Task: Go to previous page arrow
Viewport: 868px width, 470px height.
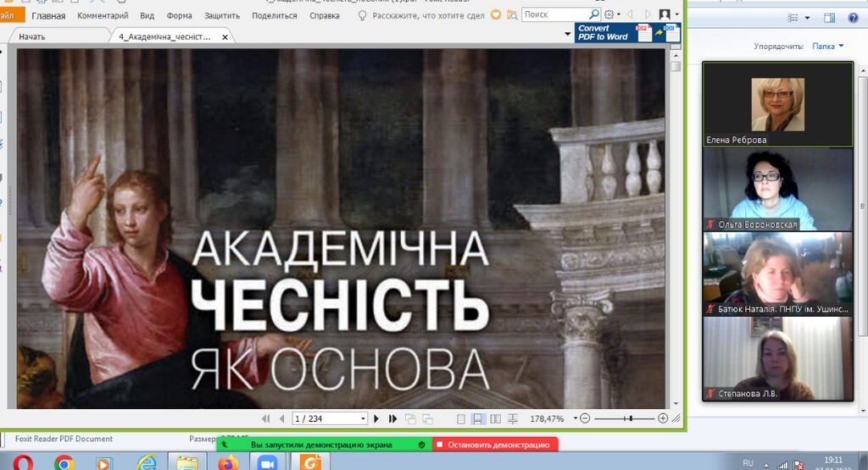Action: point(281,418)
